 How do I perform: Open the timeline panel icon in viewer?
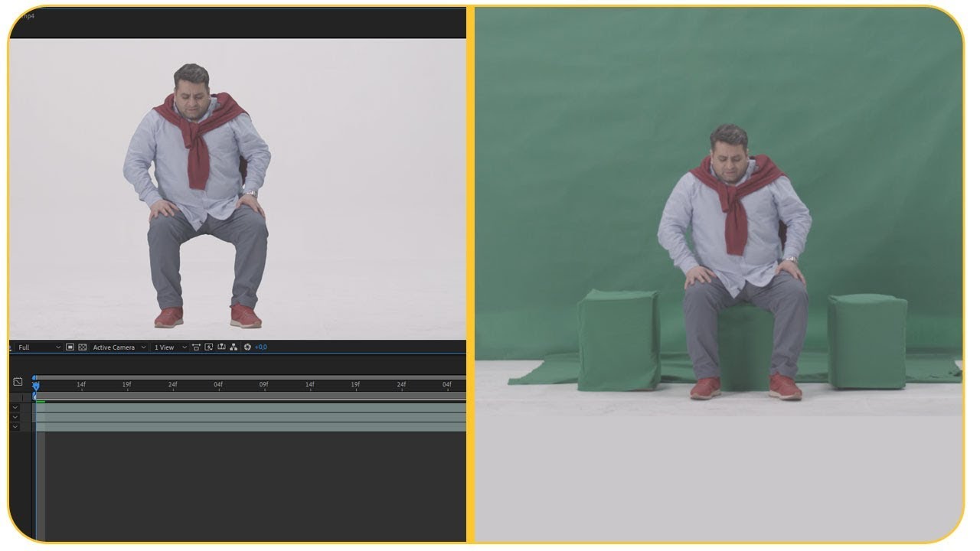(x=221, y=347)
